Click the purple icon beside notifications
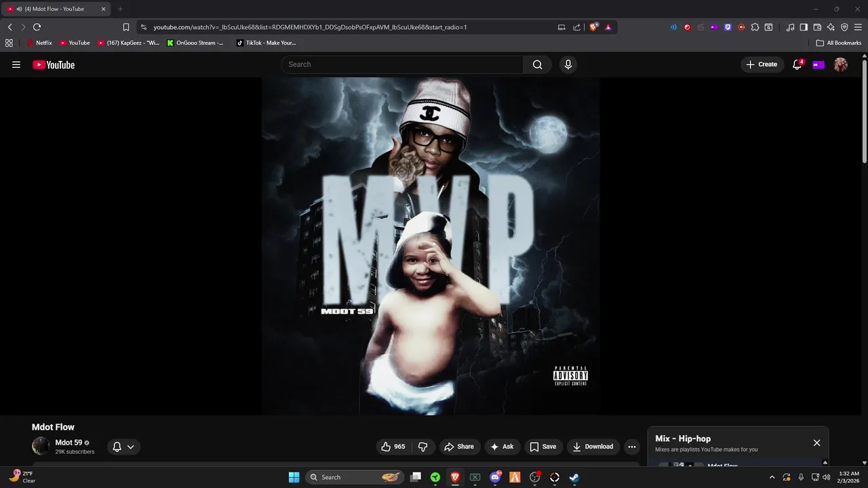 [818, 64]
